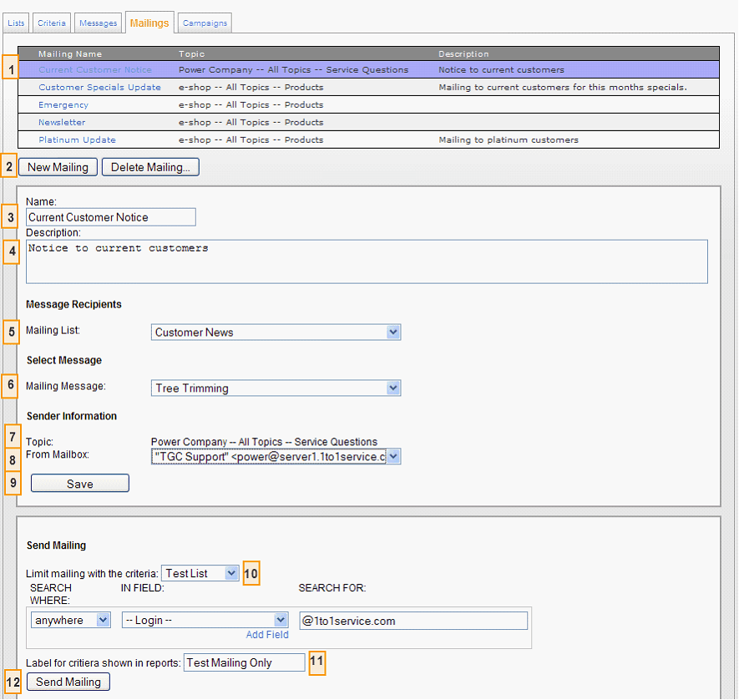Open the Campaigns tab
The height and width of the screenshot is (700, 739).
tap(205, 23)
